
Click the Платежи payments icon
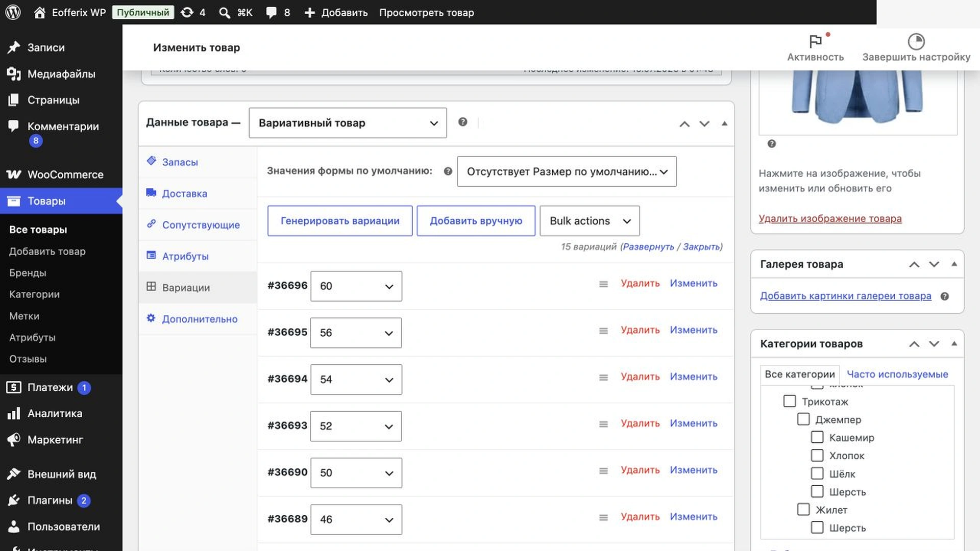14,387
